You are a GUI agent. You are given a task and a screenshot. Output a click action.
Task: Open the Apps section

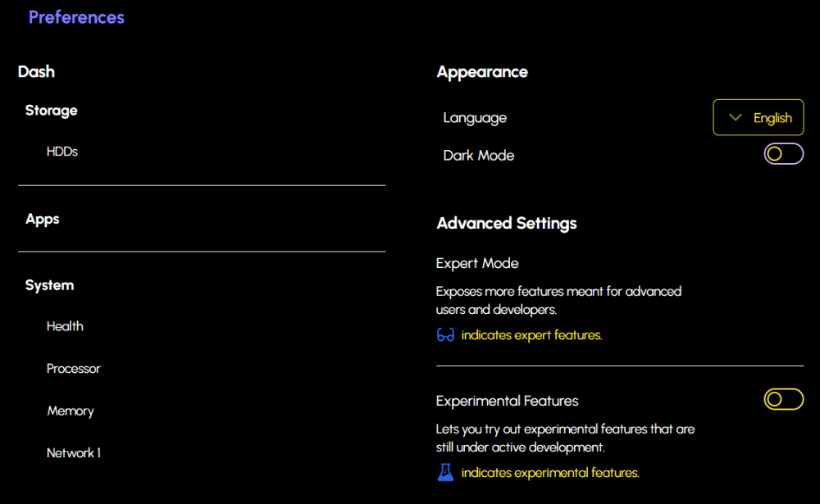tap(43, 220)
